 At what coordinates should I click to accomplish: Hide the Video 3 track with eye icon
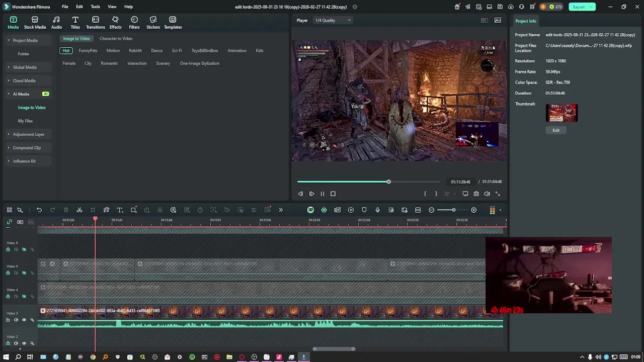coord(24,320)
